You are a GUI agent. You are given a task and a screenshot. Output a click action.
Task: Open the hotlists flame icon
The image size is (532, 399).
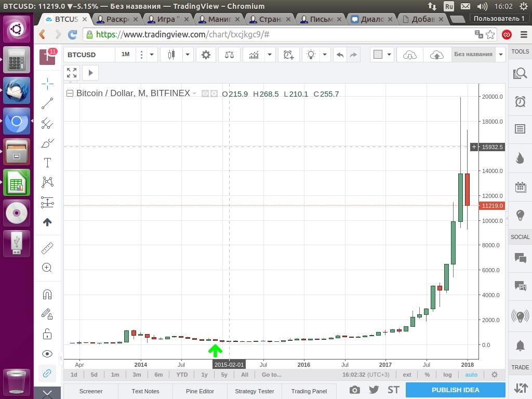click(520, 158)
